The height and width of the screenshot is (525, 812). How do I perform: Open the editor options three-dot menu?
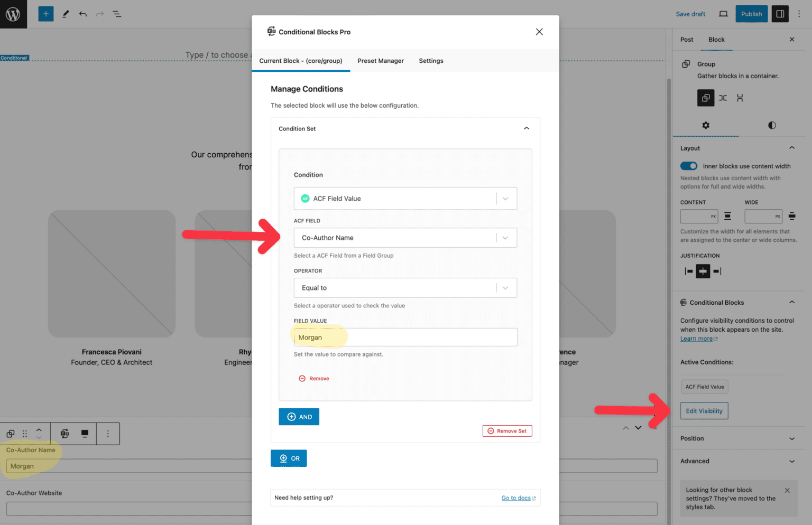799,14
